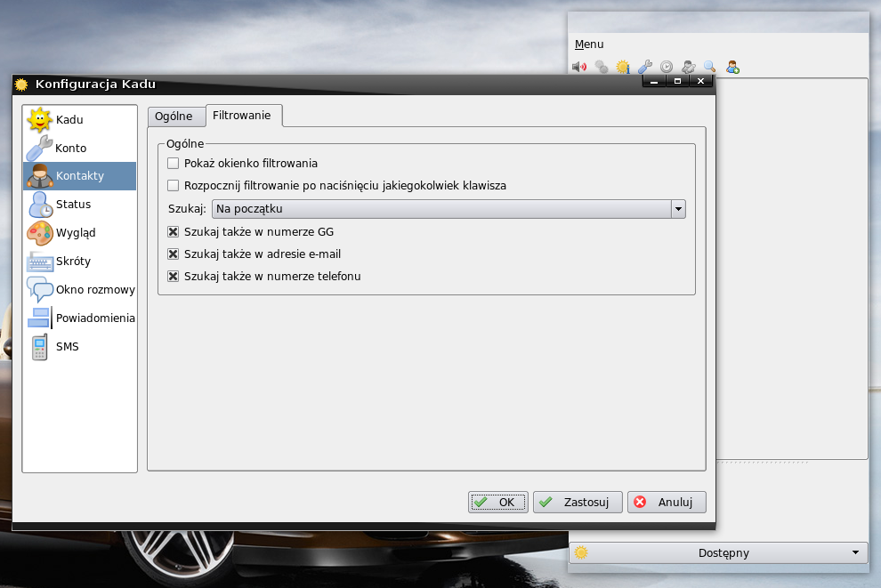Image resolution: width=881 pixels, height=588 pixels.
Task: Open history with the clock toolbar icon
Action: tap(667, 68)
